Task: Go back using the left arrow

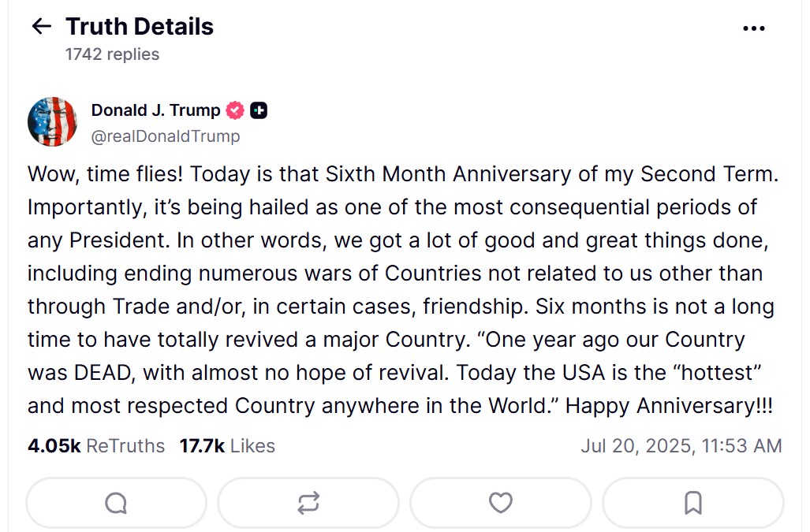Action: click(41, 27)
